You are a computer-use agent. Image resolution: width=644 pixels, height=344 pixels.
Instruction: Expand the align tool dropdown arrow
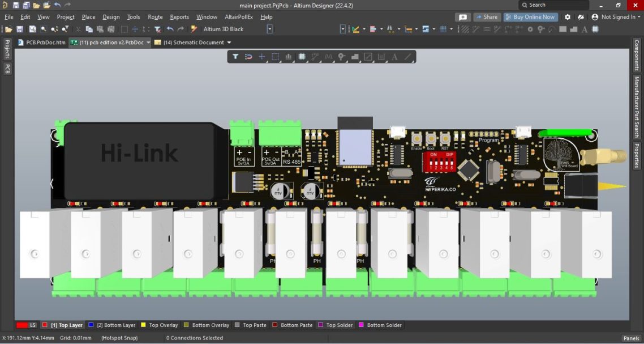(381, 29)
